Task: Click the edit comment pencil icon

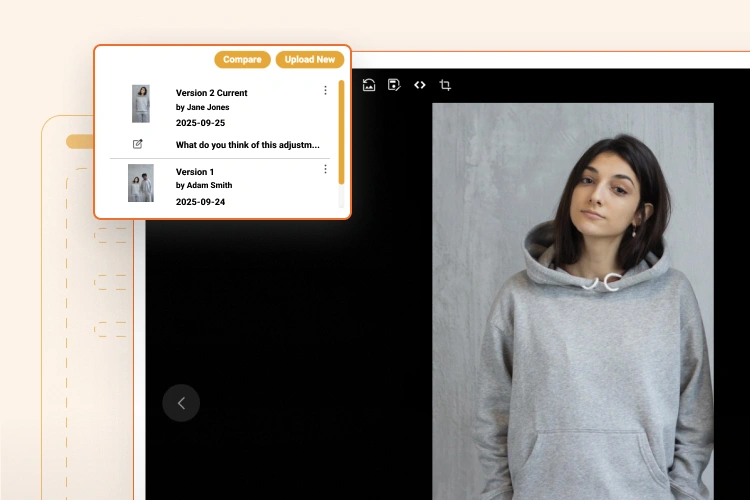Action: (138, 144)
